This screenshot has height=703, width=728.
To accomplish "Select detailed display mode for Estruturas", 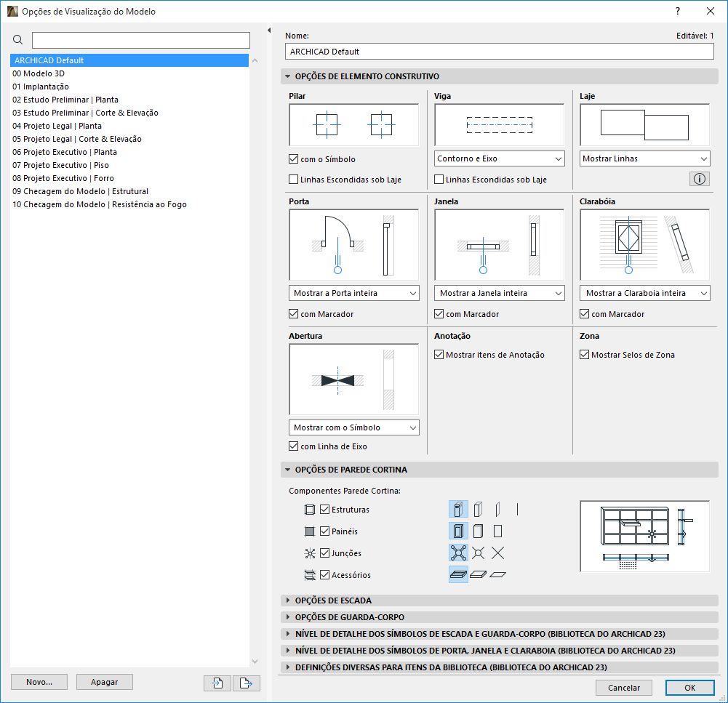I will [458, 509].
